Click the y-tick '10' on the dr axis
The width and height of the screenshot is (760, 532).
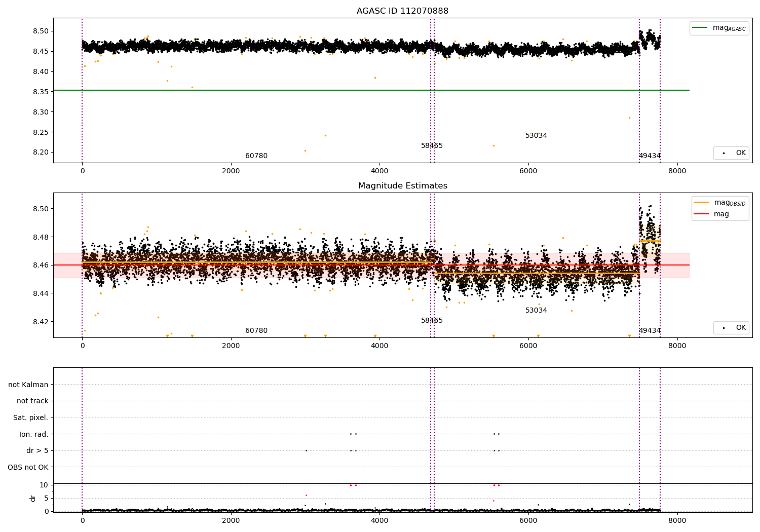[44, 485]
